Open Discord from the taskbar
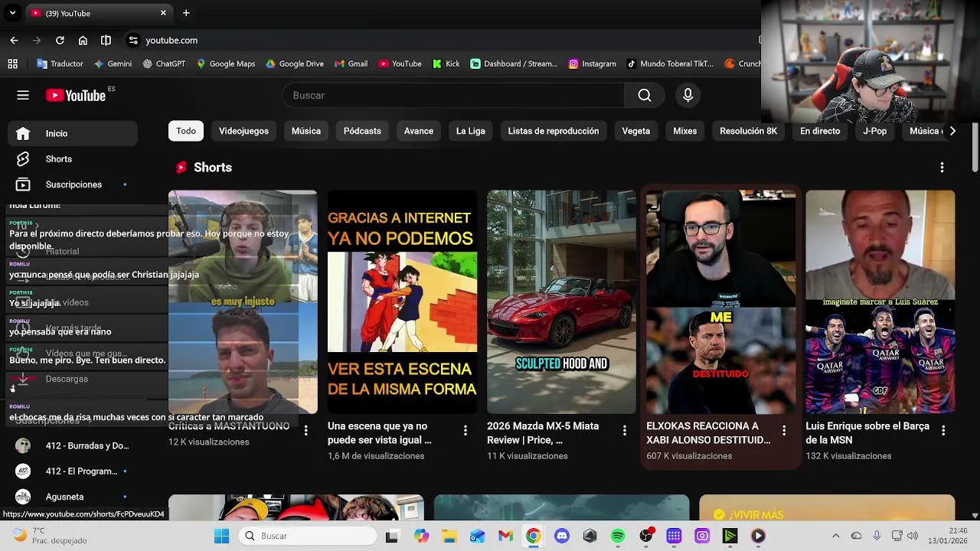Screen dimensions: 980x551 [x=561, y=536]
